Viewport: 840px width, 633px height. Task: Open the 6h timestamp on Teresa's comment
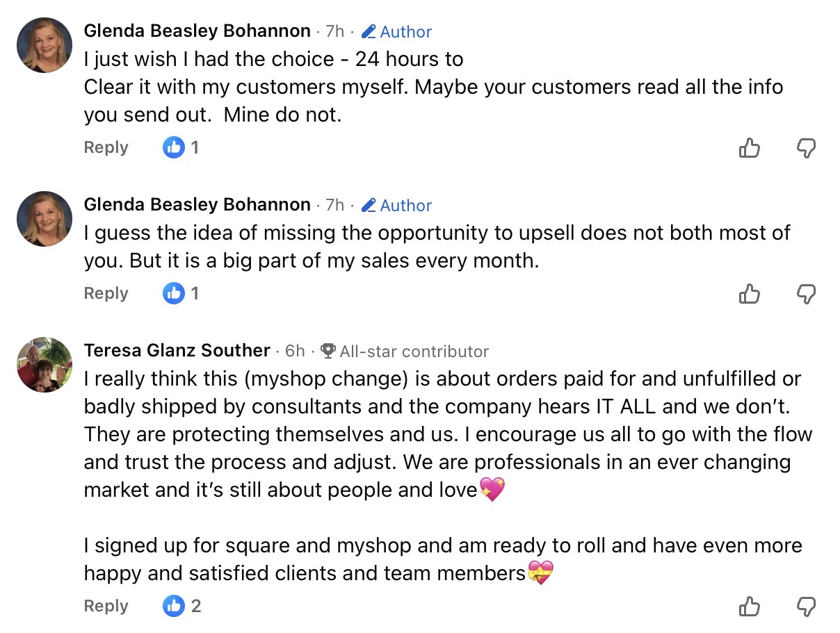[x=295, y=352]
